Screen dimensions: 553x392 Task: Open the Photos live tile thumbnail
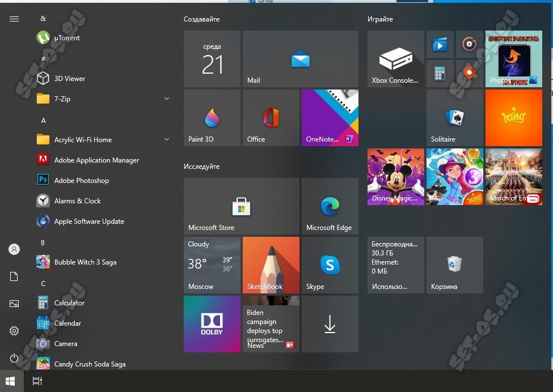(x=513, y=59)
